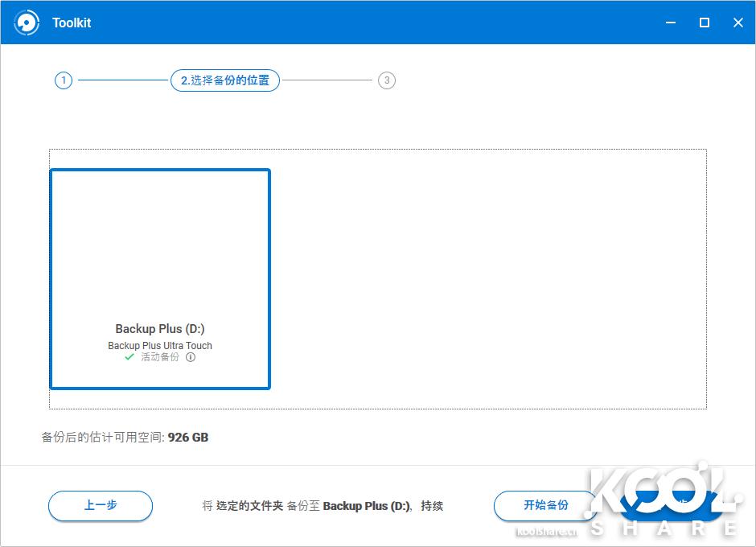Image resolution: width=756 pixels, height=547 pixels.
Task: Click step 1 circle in the wizard
Action: click(63, 80)
